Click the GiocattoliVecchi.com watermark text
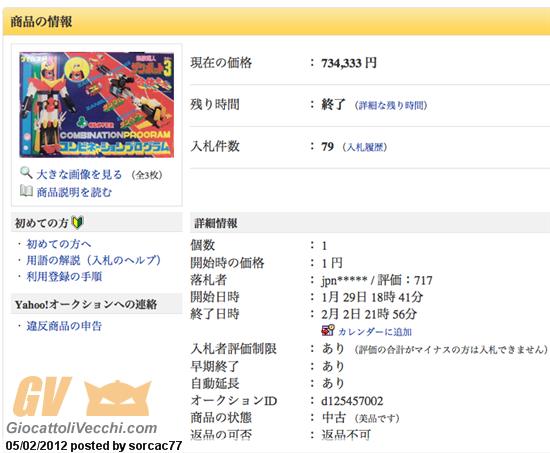 (x=82, y=428)
